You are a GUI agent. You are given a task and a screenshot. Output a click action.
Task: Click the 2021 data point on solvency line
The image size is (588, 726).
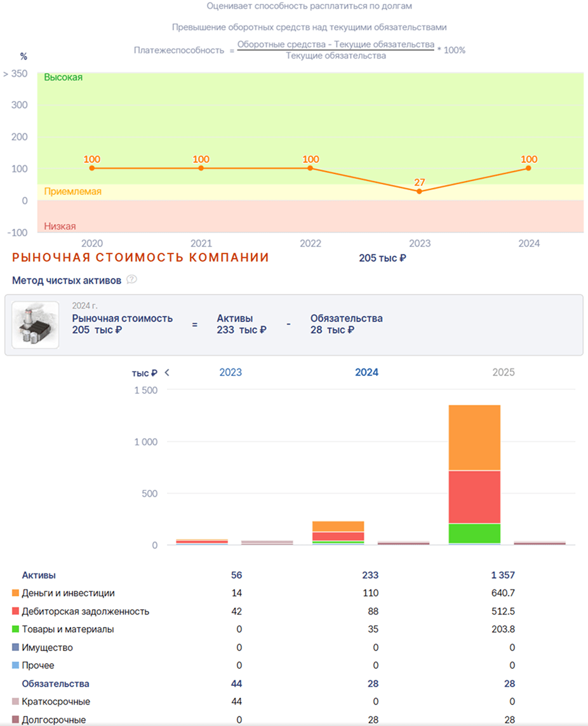(x=201, y=168)
